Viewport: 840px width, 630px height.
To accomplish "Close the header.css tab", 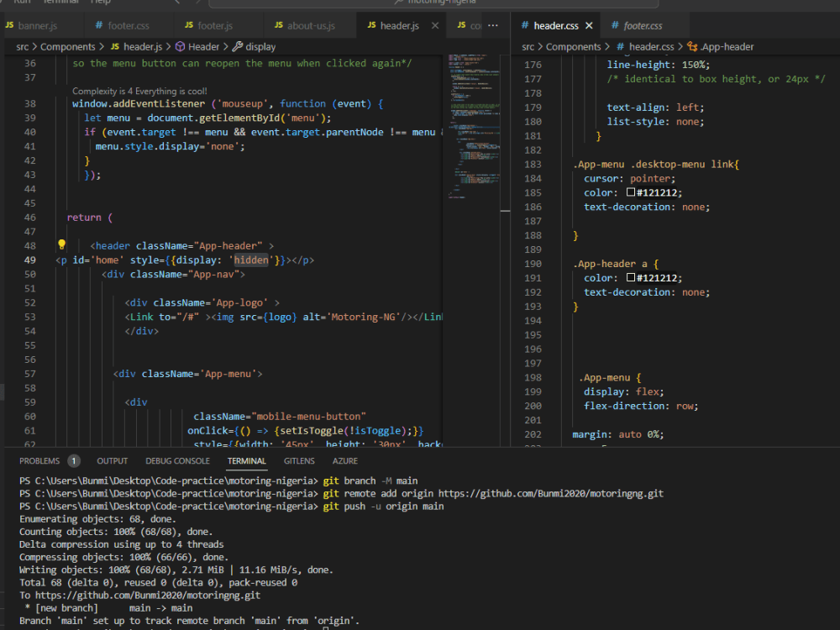I will click(x=589, y=25).
